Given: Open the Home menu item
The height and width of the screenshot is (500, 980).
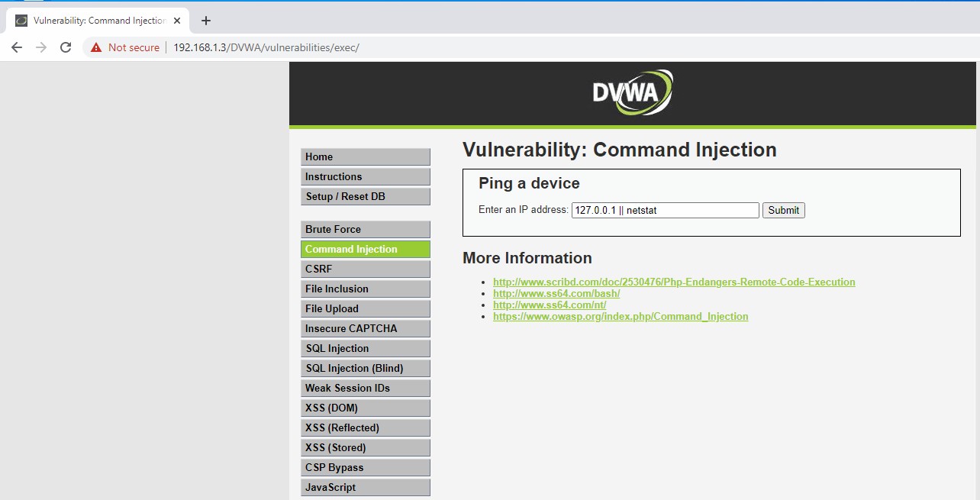Looking at the screenshot, I should tap(366, 156).
